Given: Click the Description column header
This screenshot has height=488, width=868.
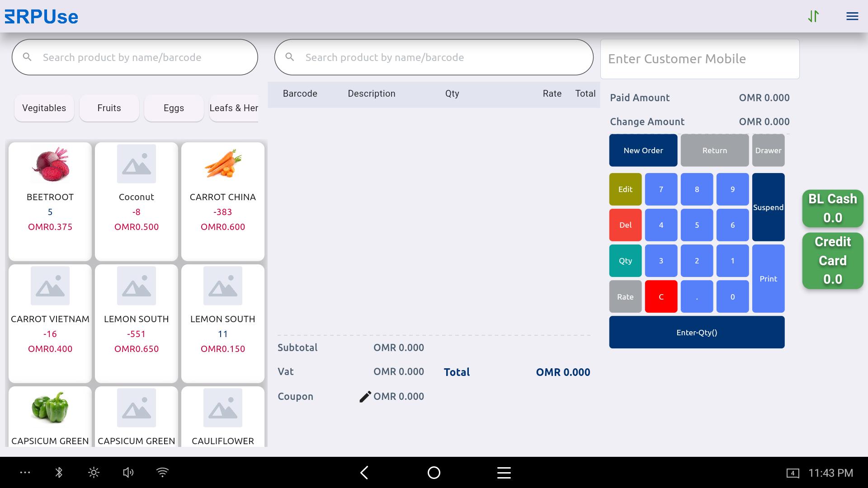Looking at the screenshot, I should tap(372, 94).
